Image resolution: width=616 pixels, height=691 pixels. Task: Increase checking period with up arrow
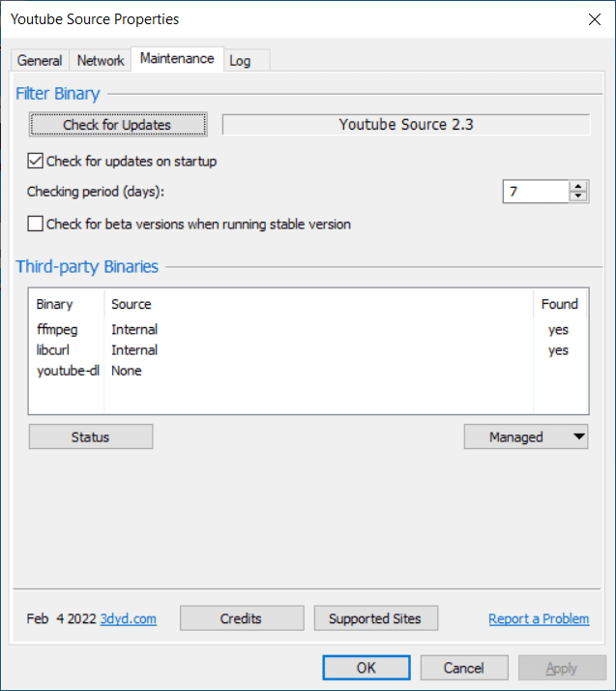tap(578, 186)
